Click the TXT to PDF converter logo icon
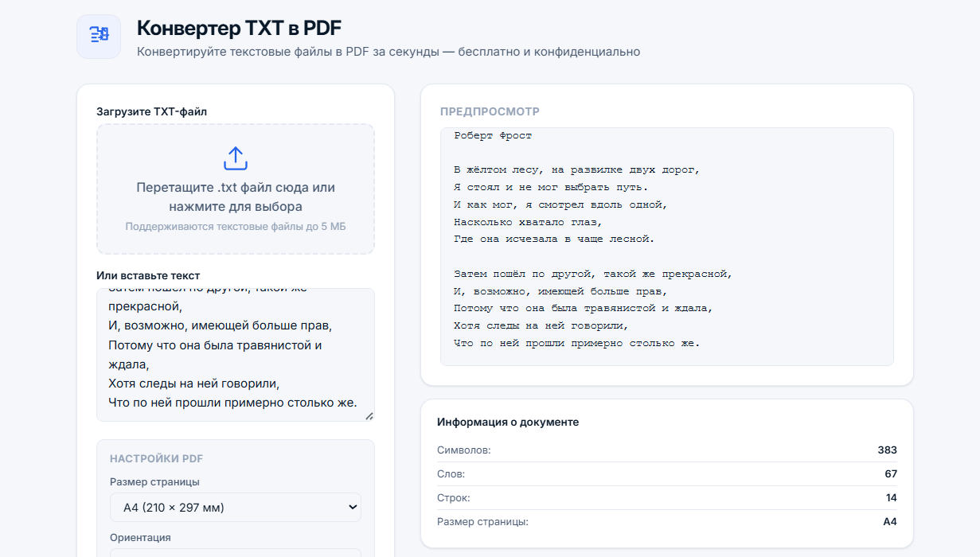The width and height of the screenshot is (980, 557). pyautogui.click(x=99, y=37)
